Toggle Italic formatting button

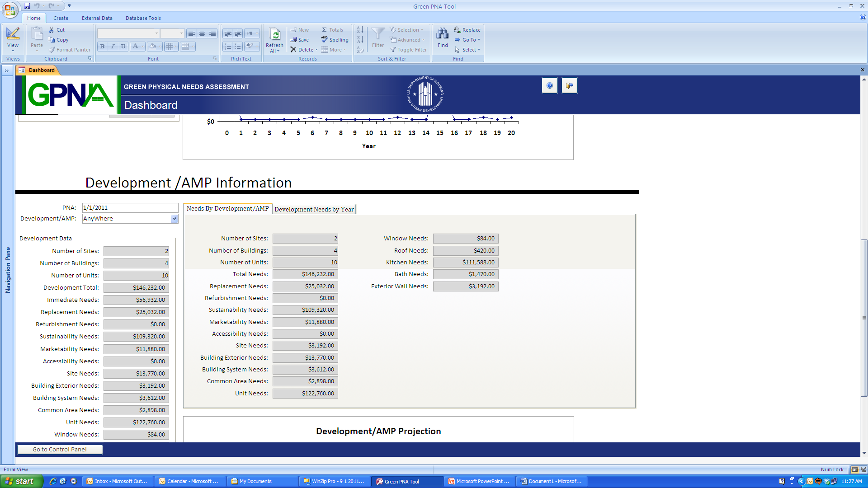[x=113, y=47]
